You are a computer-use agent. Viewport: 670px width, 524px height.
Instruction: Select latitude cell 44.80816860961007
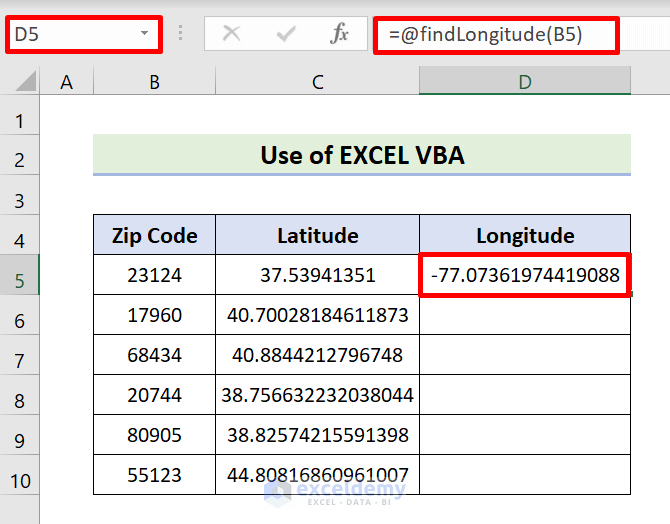coord(317,475)
